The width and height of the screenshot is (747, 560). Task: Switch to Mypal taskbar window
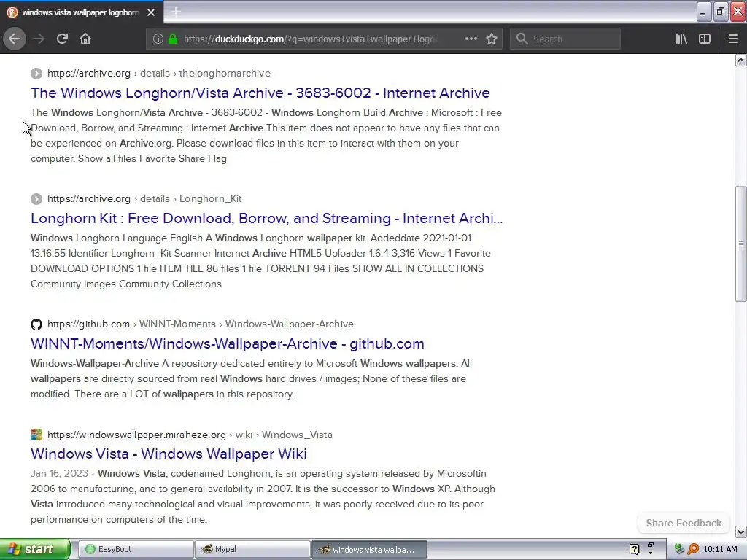252,549
